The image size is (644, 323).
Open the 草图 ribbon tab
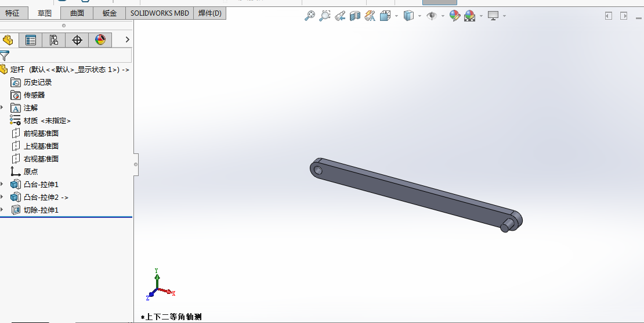click(44, 13)
